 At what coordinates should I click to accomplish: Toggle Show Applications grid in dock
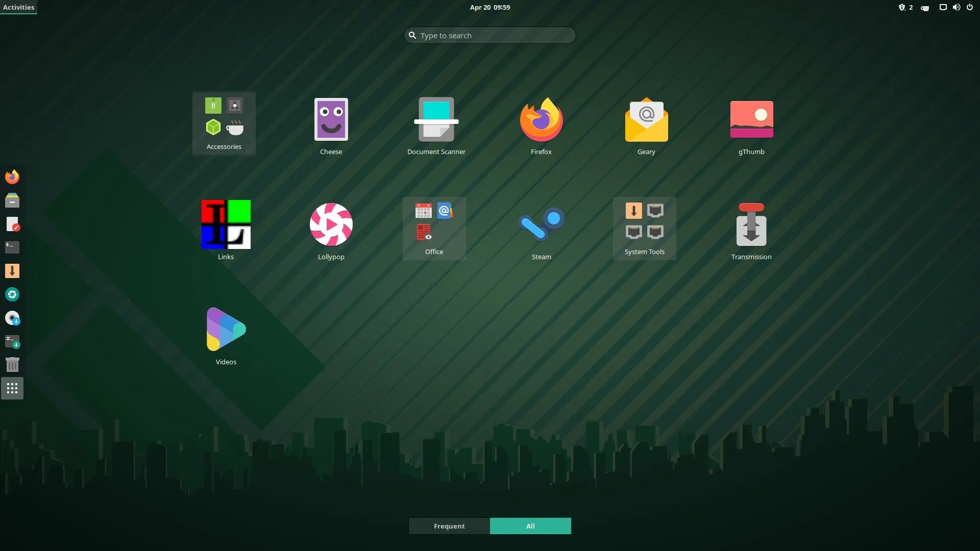tap(12, 389)
